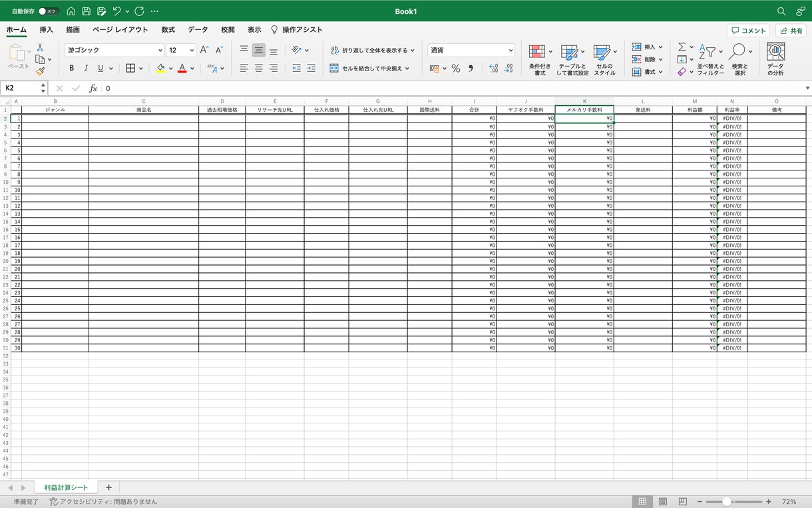
Task: Click the Copy icon
Action: (40, 59)
